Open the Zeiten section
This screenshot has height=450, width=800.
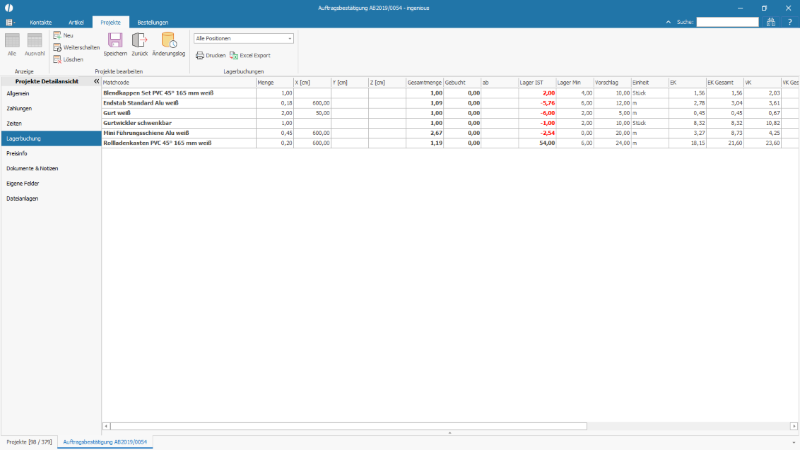point(51,123)
